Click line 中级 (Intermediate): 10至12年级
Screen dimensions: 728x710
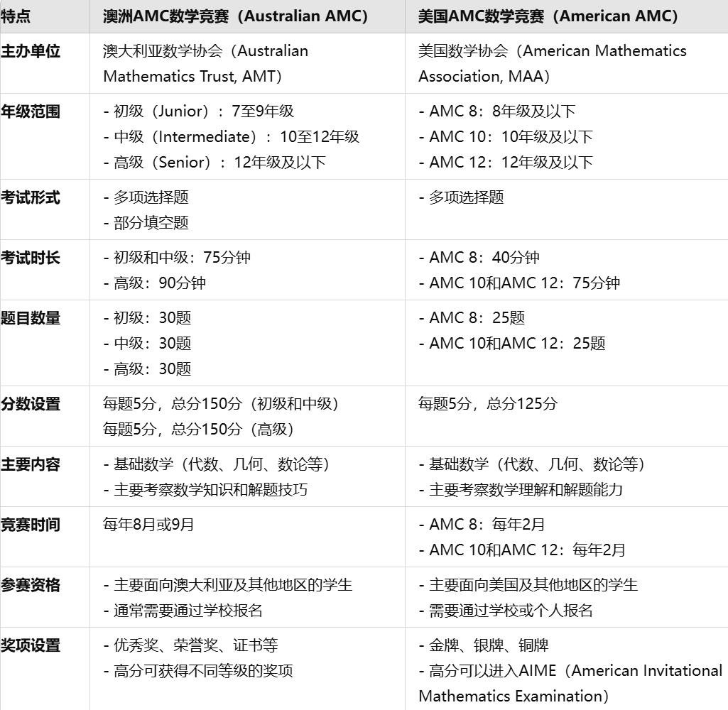pyautogui.click(x=232, y=136)
